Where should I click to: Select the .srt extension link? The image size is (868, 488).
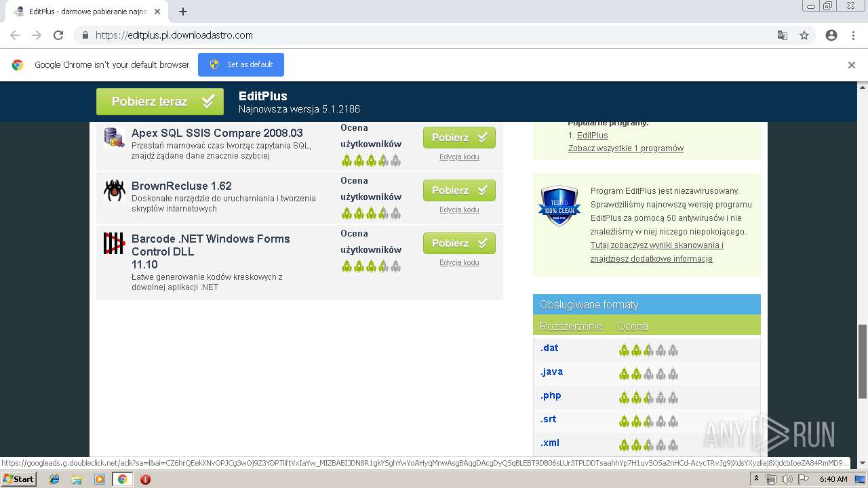pos(549,419)
